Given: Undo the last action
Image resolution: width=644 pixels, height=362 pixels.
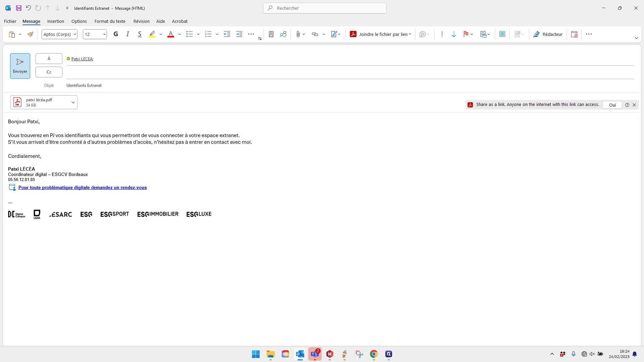Looking at the screenshot, I should pos(29,8).
